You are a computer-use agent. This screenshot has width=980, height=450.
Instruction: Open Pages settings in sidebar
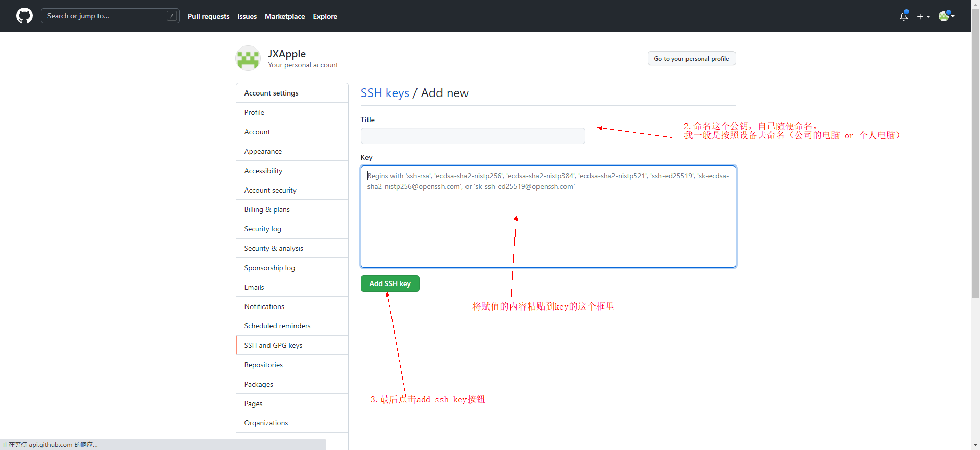coord(292,404)
